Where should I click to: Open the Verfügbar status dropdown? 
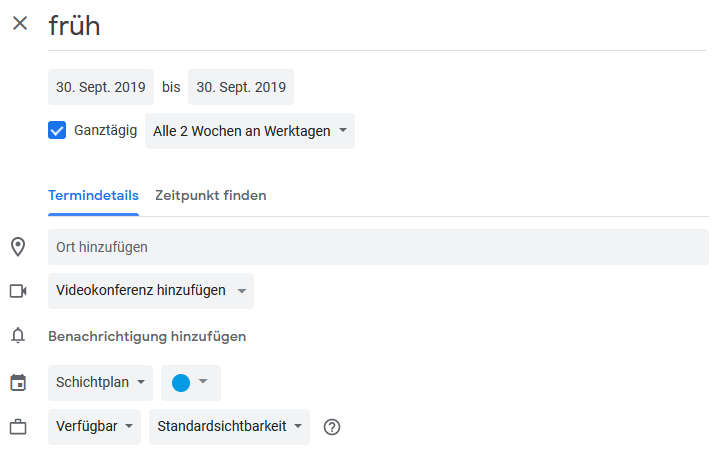[x=94, y=427]
